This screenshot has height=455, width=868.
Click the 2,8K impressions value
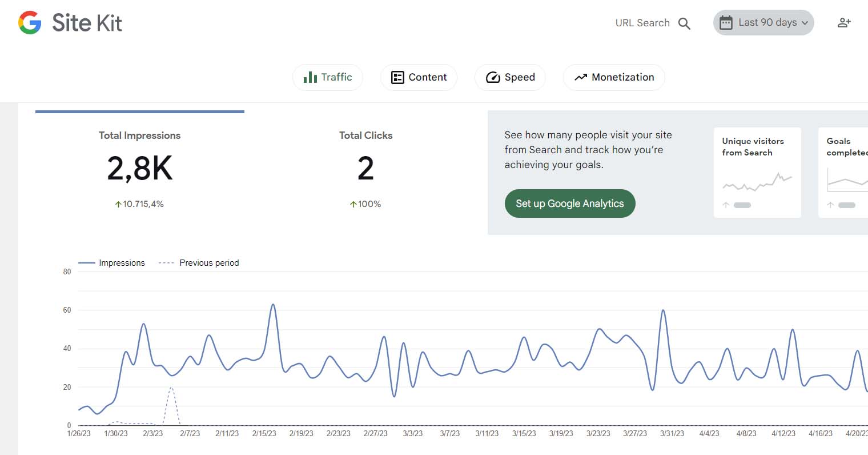(x=140, y=169)
